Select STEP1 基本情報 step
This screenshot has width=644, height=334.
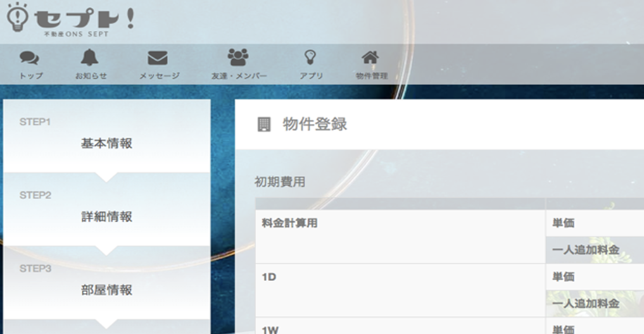107,136
